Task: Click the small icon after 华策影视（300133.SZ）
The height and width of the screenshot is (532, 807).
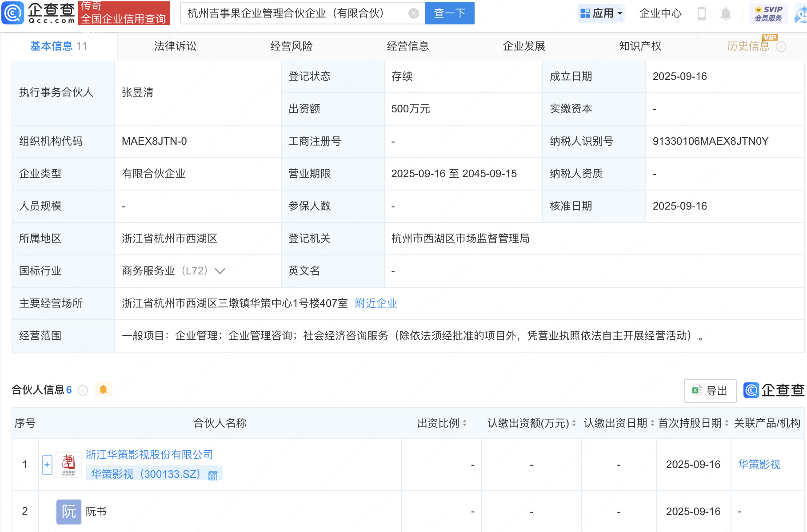Action: (213, 476)
